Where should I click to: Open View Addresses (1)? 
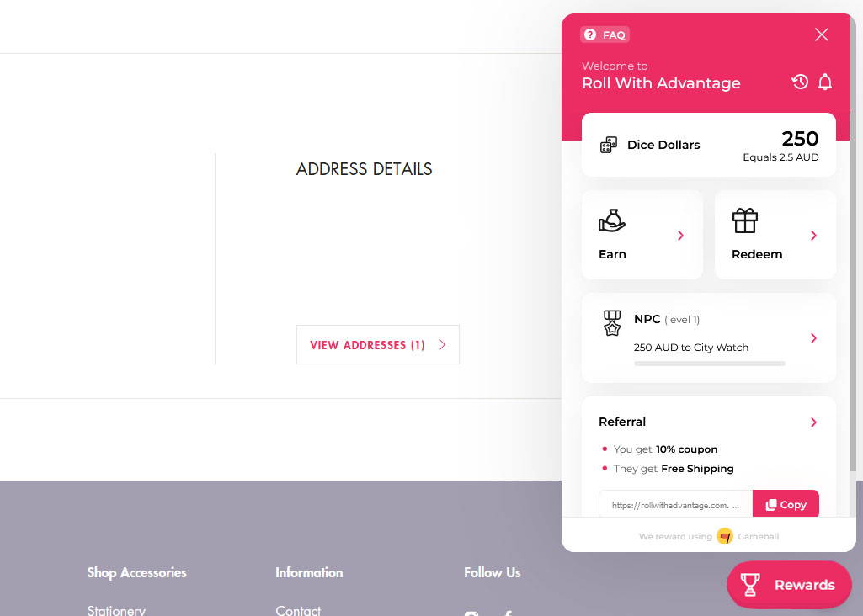(377, 345)
